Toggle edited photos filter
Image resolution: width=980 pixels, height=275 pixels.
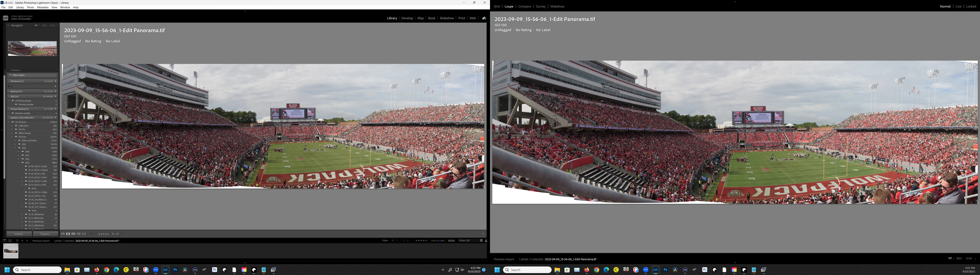404,240
